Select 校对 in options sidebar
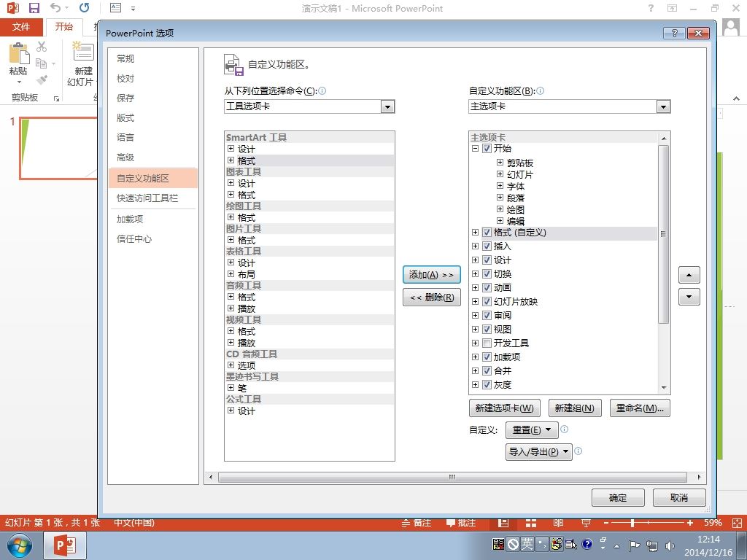Screen dimensions: 747x560 152,79
